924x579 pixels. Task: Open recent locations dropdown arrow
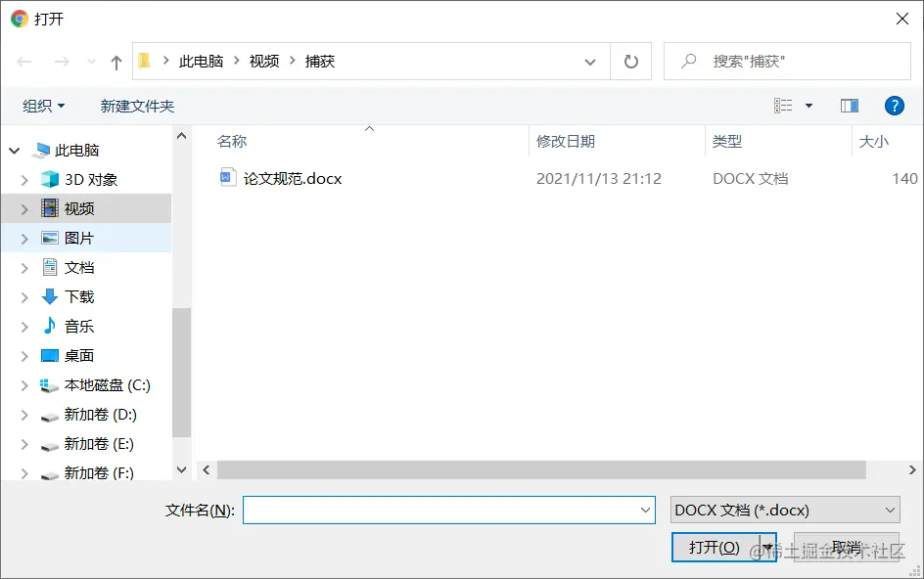(x=91, y=62)
